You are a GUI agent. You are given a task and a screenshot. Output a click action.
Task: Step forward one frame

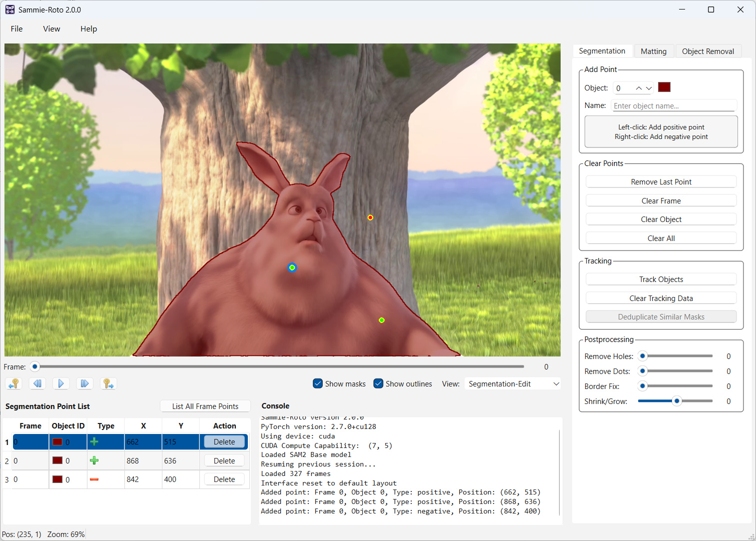click(84, 383)
